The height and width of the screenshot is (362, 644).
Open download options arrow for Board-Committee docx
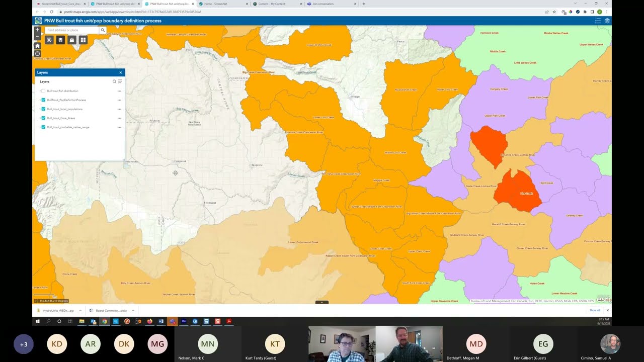(x=133, y=310)
